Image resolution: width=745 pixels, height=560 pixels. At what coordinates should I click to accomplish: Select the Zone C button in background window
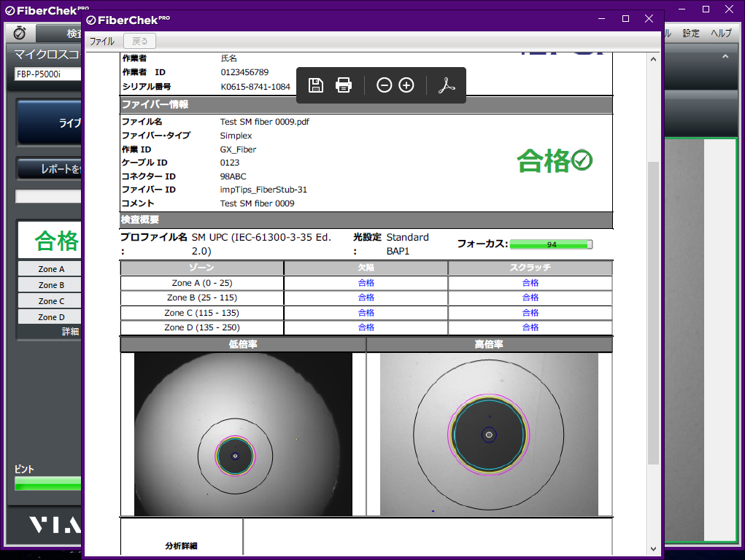[50, 301]
